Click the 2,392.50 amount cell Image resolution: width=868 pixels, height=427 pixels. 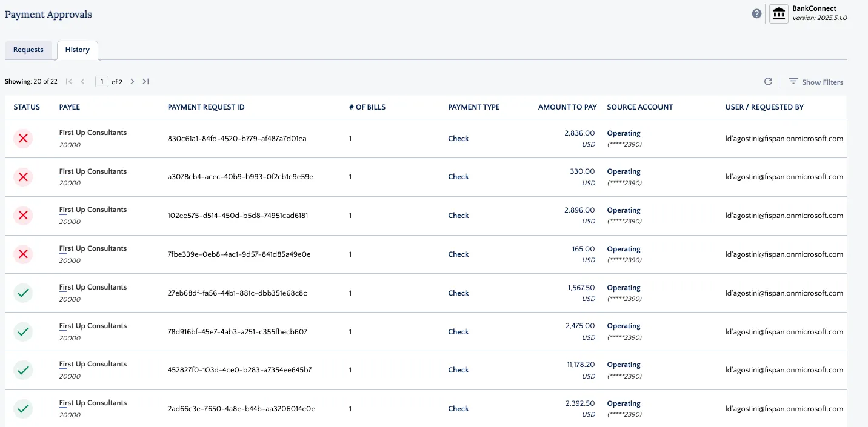point(580,403)
